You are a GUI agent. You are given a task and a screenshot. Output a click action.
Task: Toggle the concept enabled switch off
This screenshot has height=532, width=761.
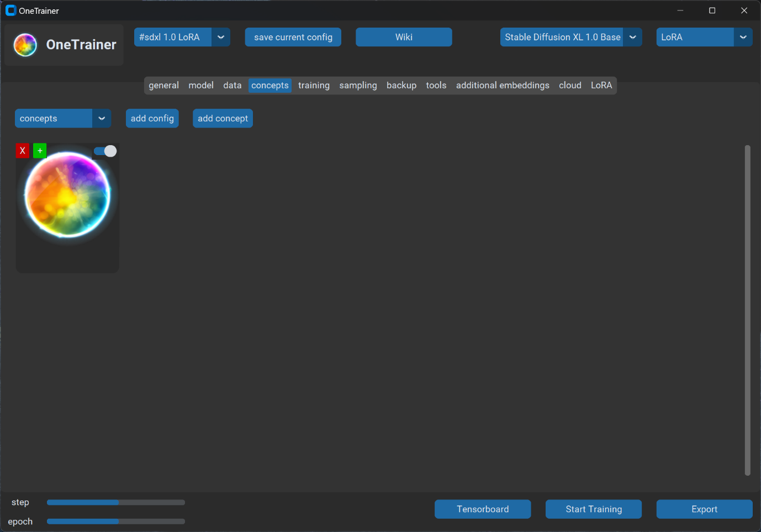pos(105,151)
